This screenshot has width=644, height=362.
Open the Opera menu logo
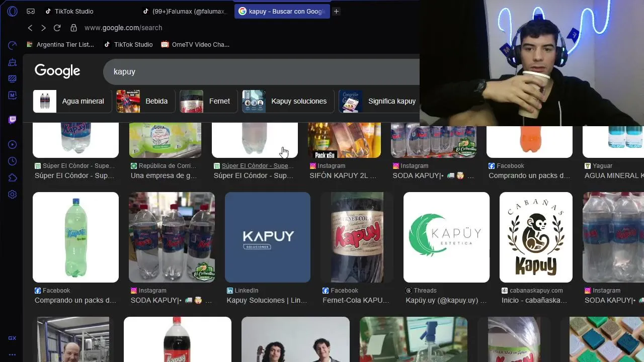pos(12,11)
